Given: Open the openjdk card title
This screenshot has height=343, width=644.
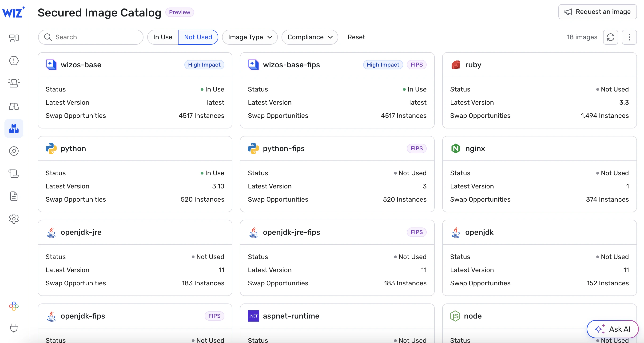Looking at the screenshot, I should (x=479, y=232).
